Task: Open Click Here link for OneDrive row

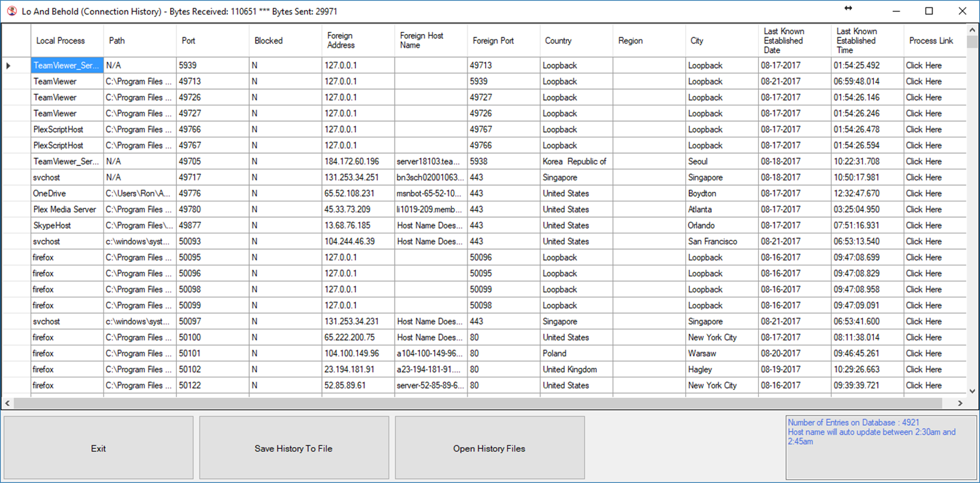Action: pyautogui.click(x=924, y=193)
